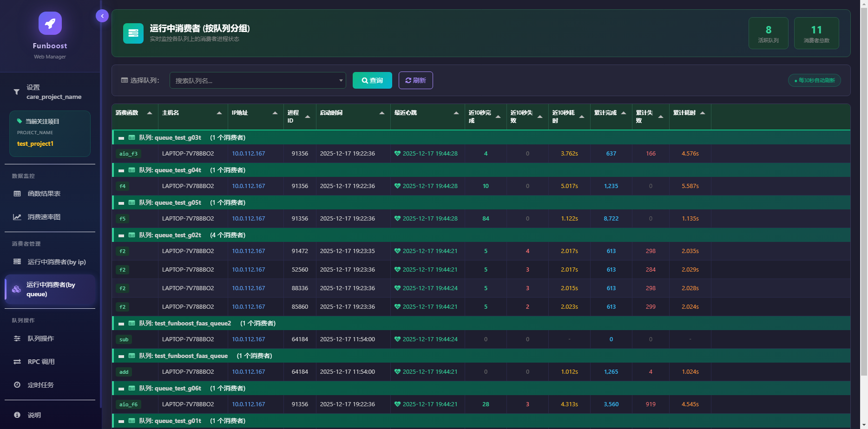868x429 pixels.
Task: Go to 运行中消费者(by ip) page
Action: (50, 262)
